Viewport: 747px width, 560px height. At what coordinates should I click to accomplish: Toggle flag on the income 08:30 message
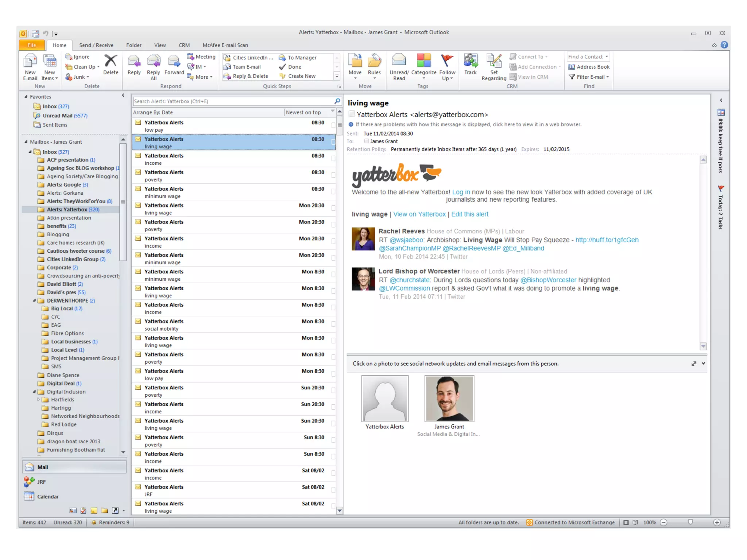(x=333, y=159)
